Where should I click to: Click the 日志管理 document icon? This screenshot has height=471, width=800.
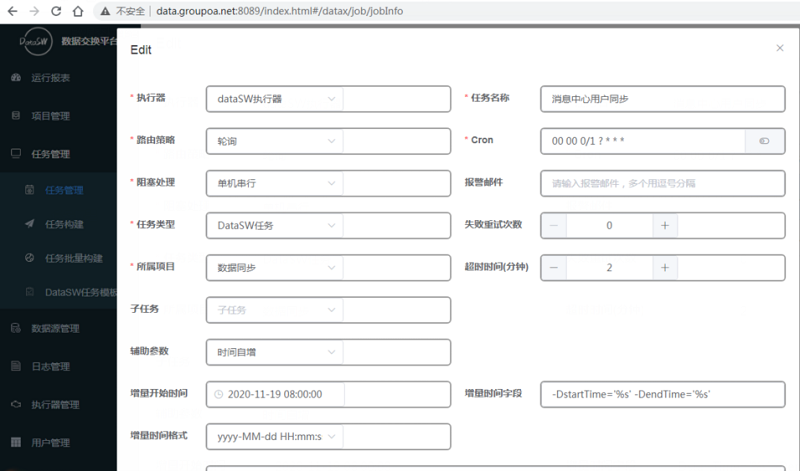16,366
